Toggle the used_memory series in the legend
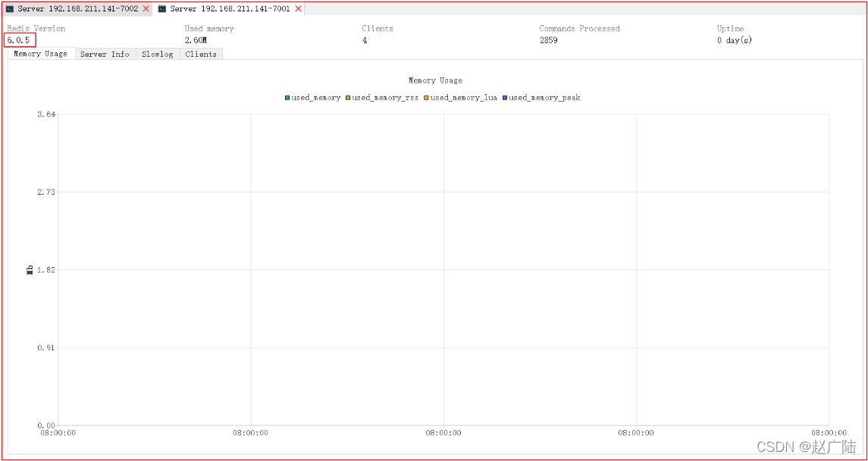This screenshot has width=868, height=461. point(313,97)
